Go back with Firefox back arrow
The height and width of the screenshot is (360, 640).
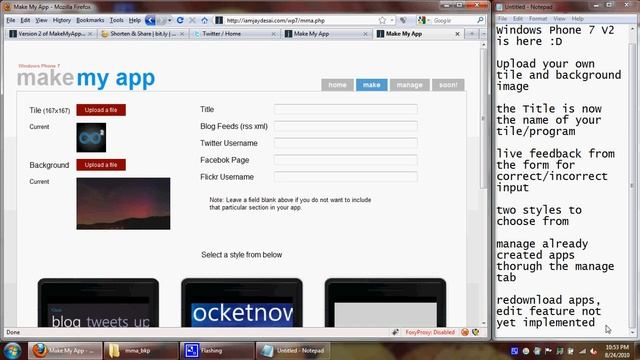pos(150,20)
